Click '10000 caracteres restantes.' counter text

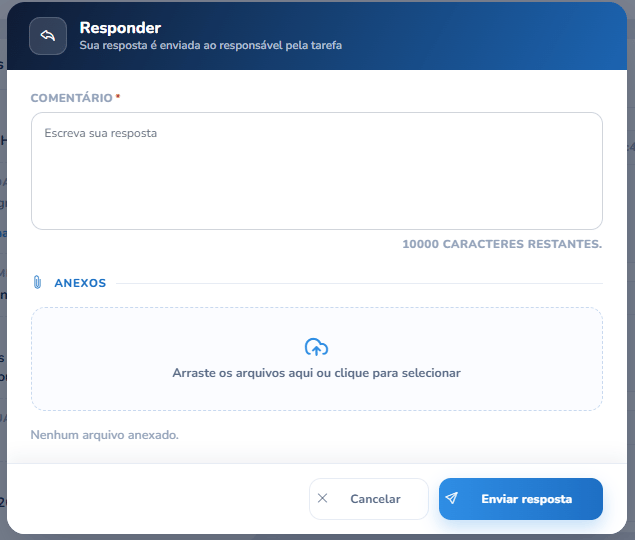(502, 244)
